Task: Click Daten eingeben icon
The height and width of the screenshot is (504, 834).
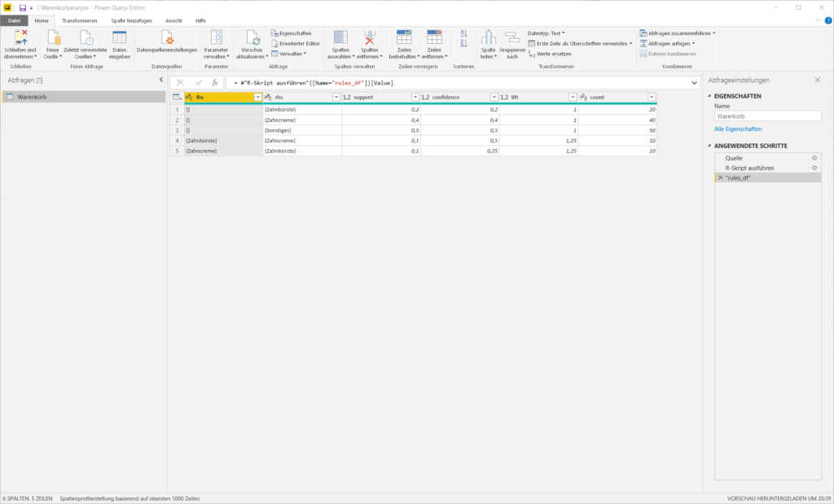Action: [120, 37]
